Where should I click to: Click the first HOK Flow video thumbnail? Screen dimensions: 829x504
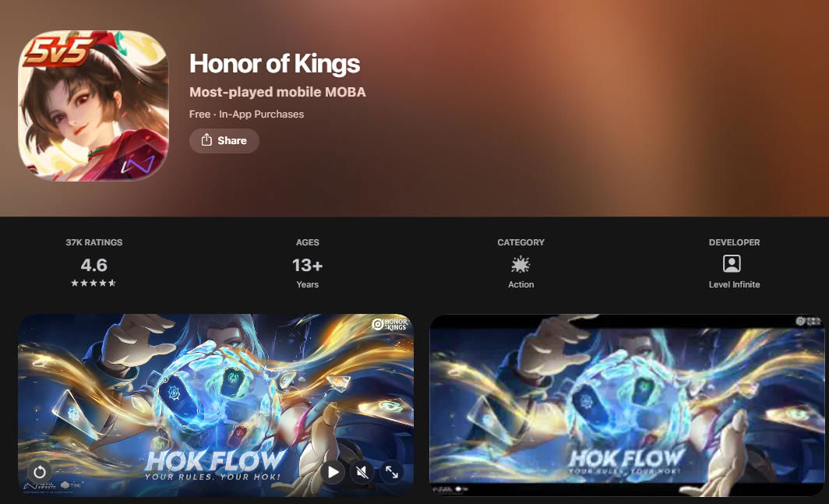coord(216,405)
